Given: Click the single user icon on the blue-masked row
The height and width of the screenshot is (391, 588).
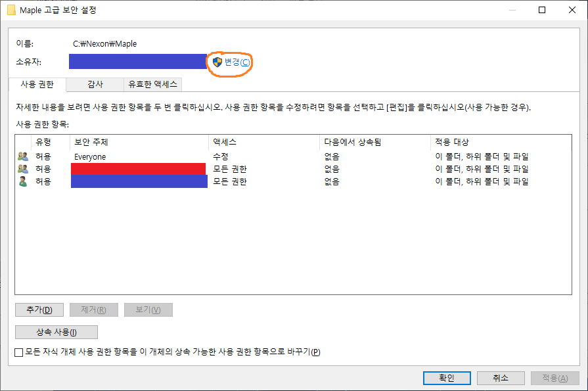Looking at the screenshot, I should [x=23, y=181].
